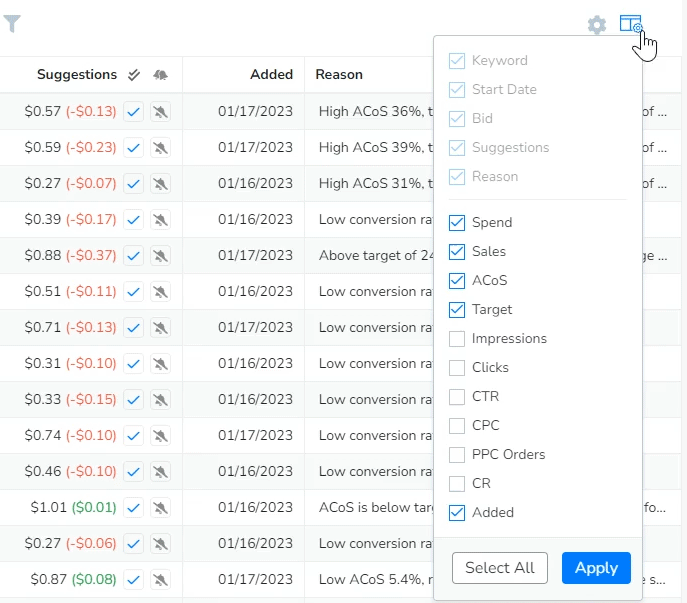This screenshot has width=687, height=603.
Task: Check the PPC Orders column checkbox
Action: tap(457, 455)
